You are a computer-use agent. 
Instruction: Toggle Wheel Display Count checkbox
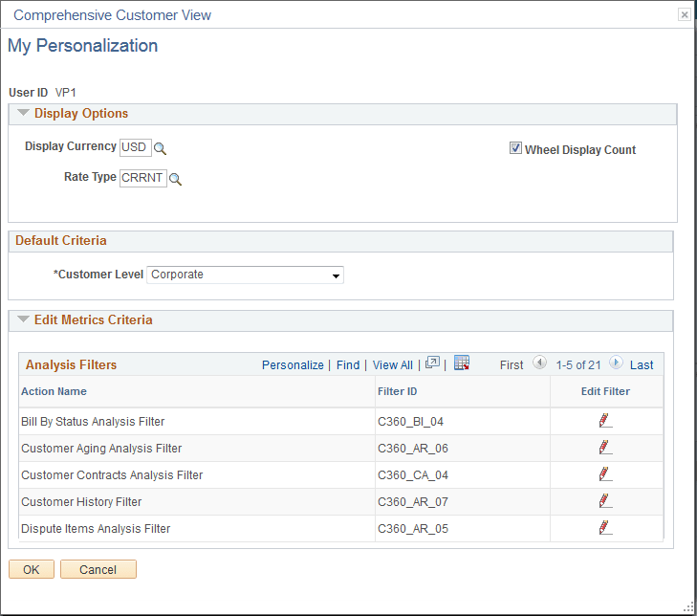pyautogui.click(x=515, y=148)
